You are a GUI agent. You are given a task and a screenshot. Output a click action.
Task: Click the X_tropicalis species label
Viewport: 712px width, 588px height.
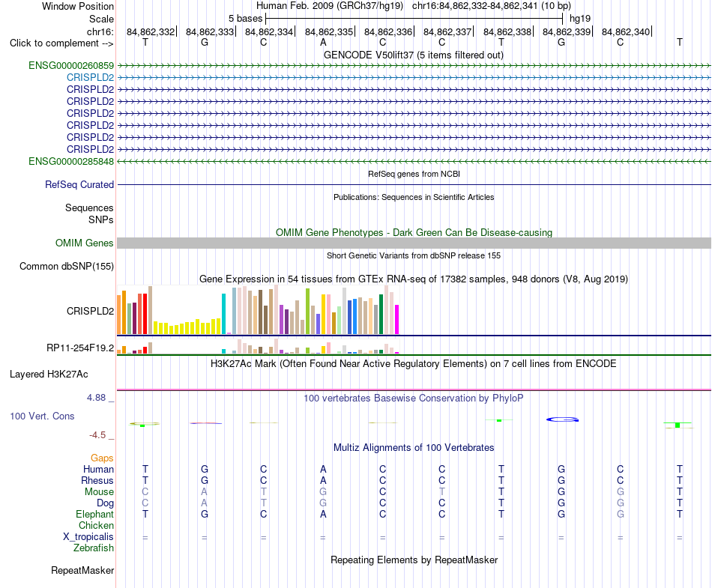tap(88, 537)
